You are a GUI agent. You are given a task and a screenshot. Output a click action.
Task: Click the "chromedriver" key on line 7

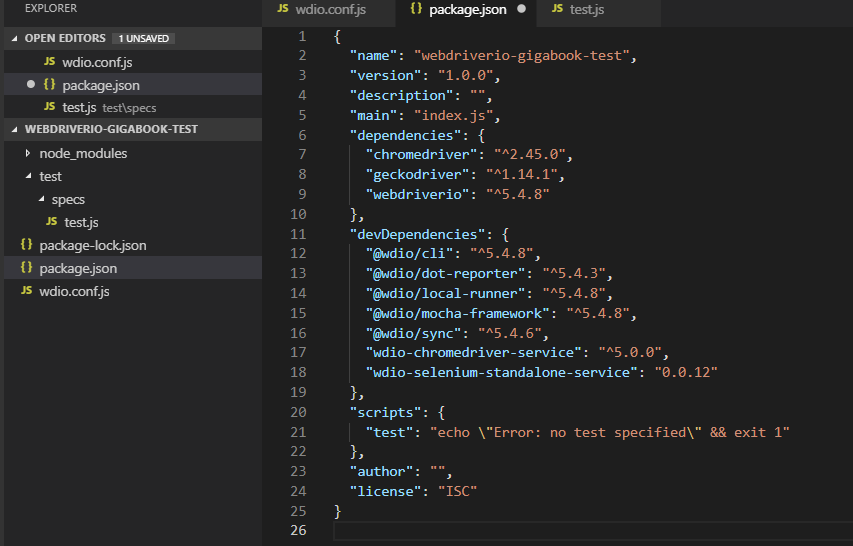(422, 154)
